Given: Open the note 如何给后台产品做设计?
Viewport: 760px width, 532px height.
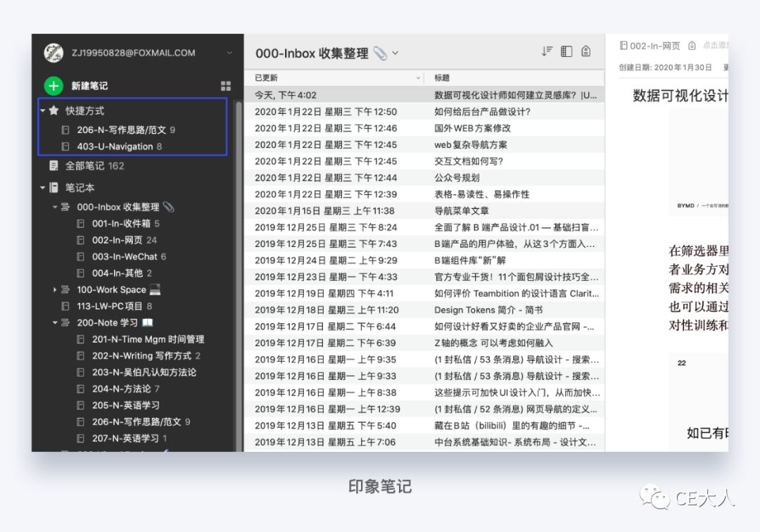Looking at the screenshot, I should (x=482, y=112).
